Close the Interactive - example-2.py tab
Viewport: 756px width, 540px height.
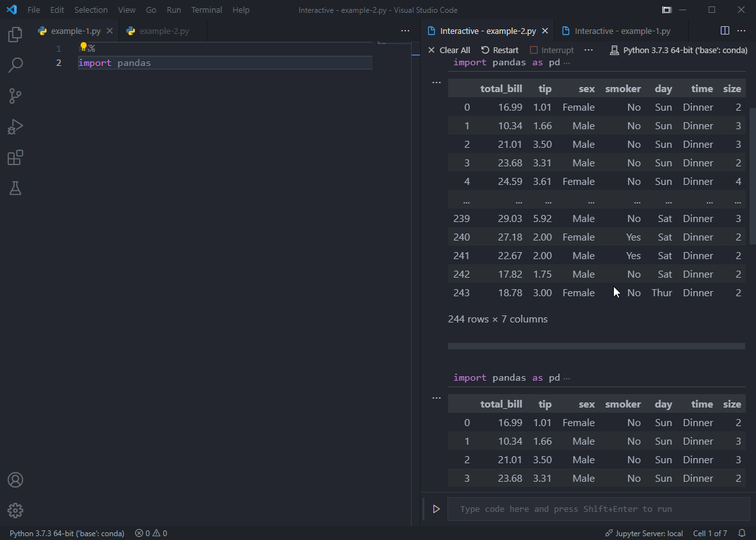(x=545, y=31)
